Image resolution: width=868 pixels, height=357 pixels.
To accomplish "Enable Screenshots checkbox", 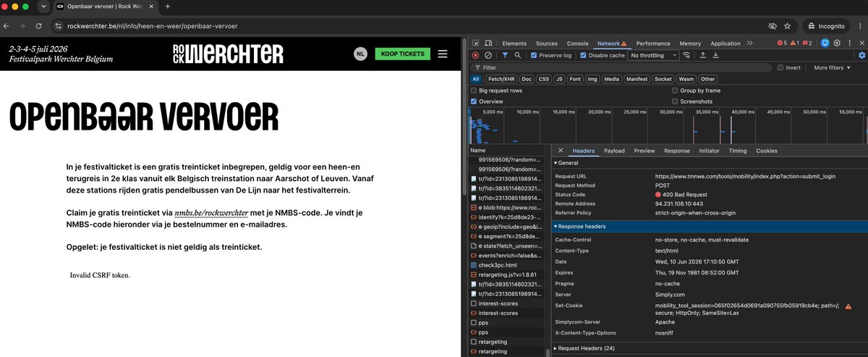I will [675, 101].
